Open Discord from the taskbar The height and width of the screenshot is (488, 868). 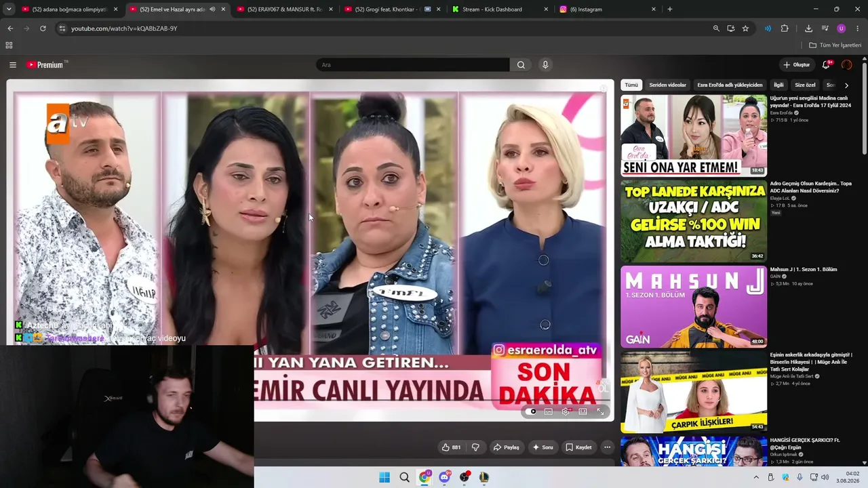pos(444,477)
